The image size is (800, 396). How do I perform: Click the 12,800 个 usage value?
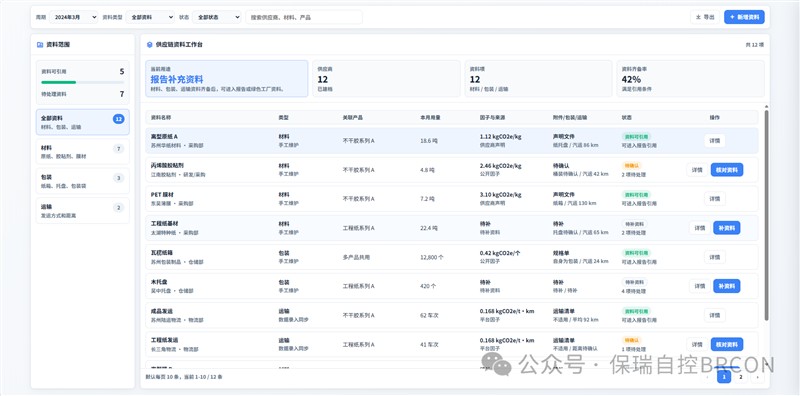pos(432,257)
